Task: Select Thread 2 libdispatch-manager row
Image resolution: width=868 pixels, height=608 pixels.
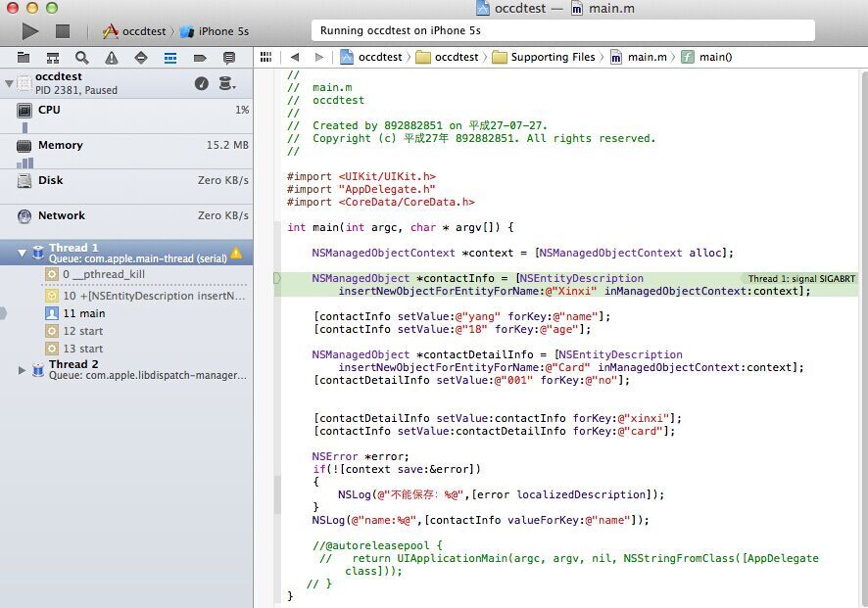Action: pos(126,369)
